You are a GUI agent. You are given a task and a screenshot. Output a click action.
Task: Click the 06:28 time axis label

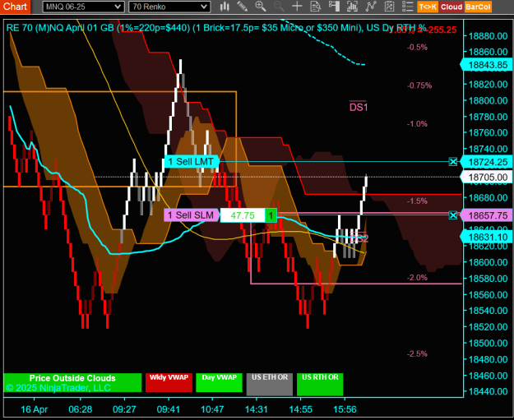pyautogui.click(x=81, y=409)
